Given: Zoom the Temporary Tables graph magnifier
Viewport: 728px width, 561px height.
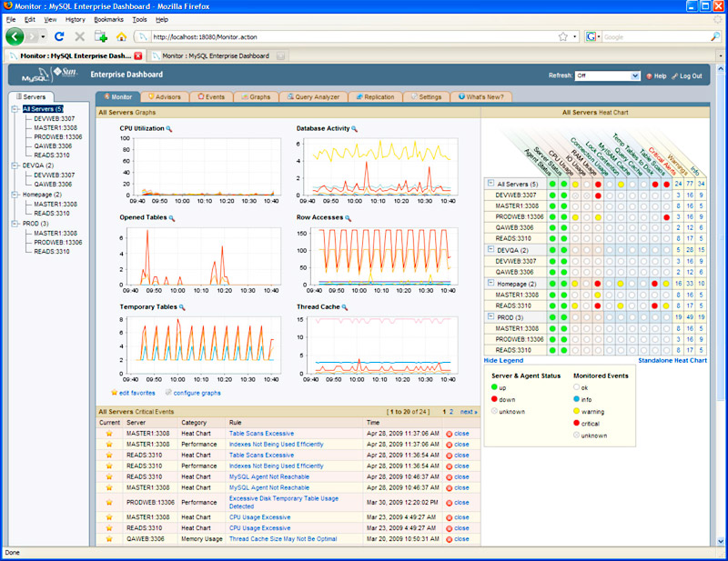Looking at the screenshot, I should 182,307.
